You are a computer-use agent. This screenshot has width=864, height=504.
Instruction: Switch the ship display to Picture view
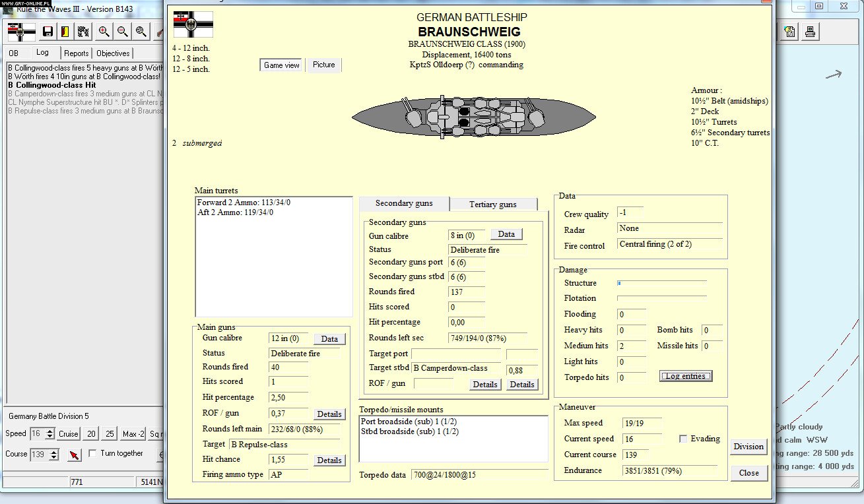pyautogui.click(x=323, y=65)
